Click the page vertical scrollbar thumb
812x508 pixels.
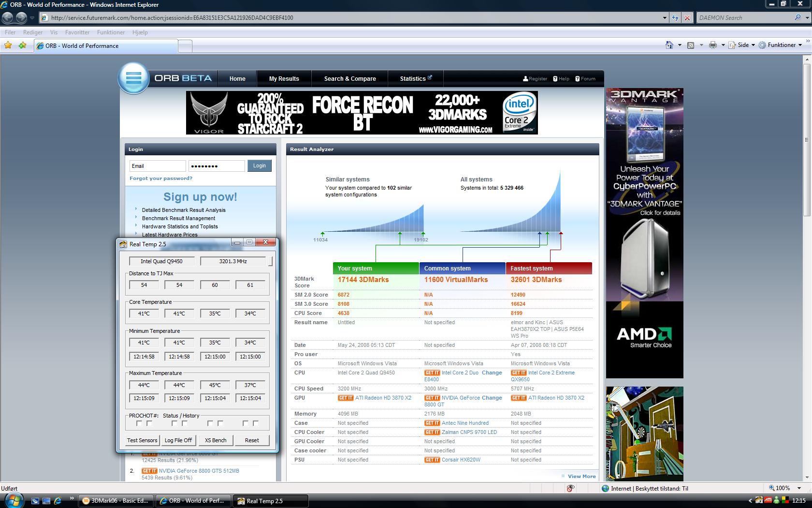(807, 140)
